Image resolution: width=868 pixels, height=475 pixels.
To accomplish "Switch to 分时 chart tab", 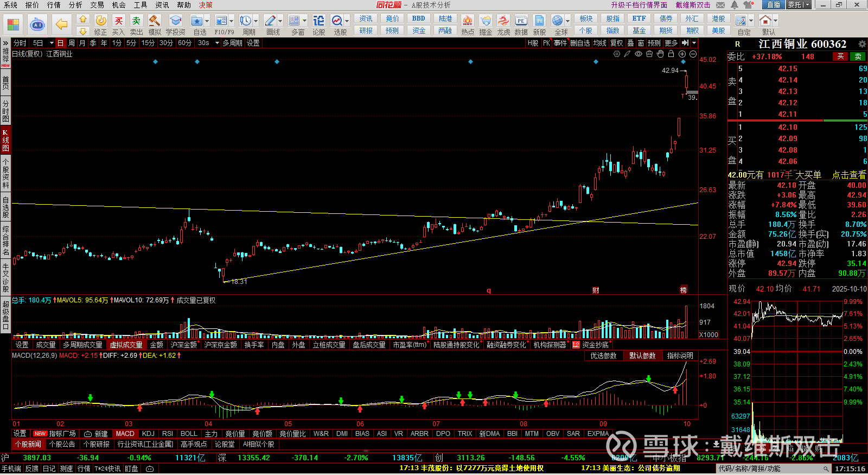I will pos(20,43).
